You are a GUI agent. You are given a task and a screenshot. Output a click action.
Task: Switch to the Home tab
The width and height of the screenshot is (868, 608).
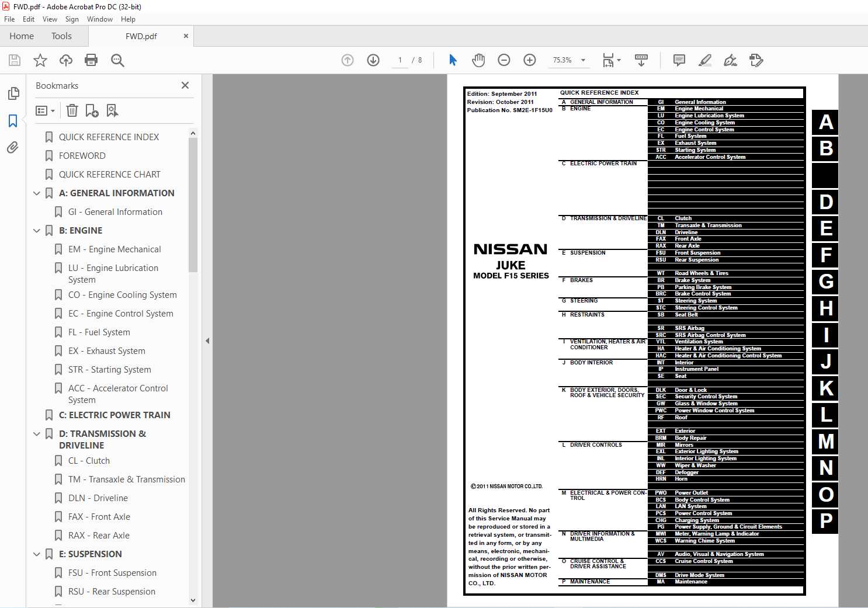tap(22, 36)
